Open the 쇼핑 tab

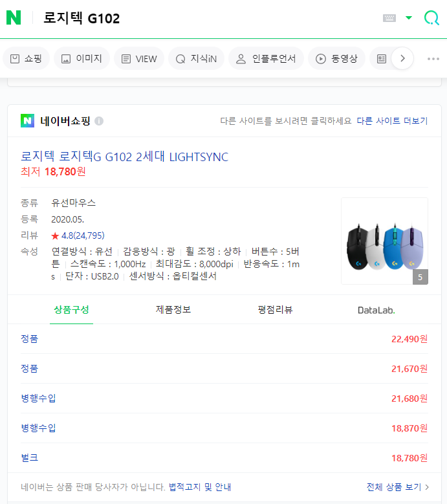[27, 58]
